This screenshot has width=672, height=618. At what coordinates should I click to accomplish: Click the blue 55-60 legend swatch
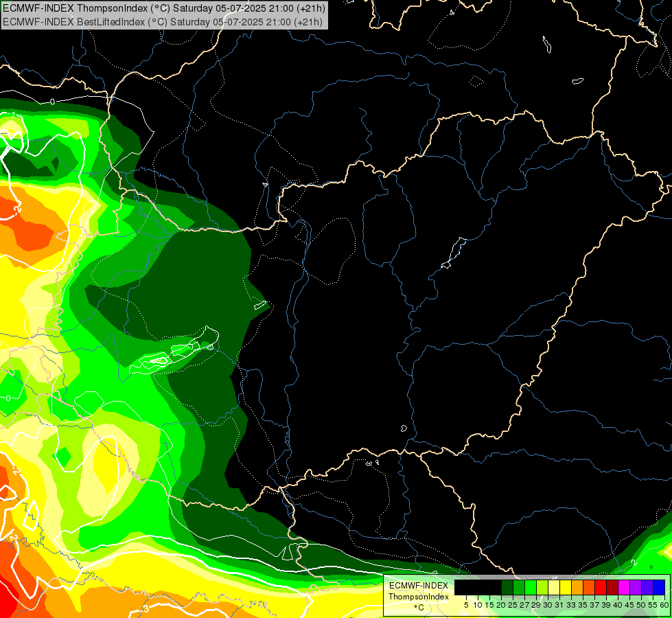coord(659,587)
